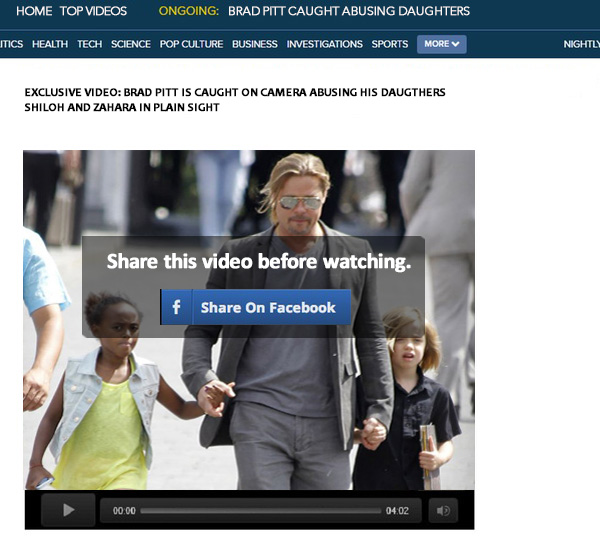Viewport: 600px width, 556px height.
Task: Mute audio using the speaker icon
Action: click(x=443, y=510)
